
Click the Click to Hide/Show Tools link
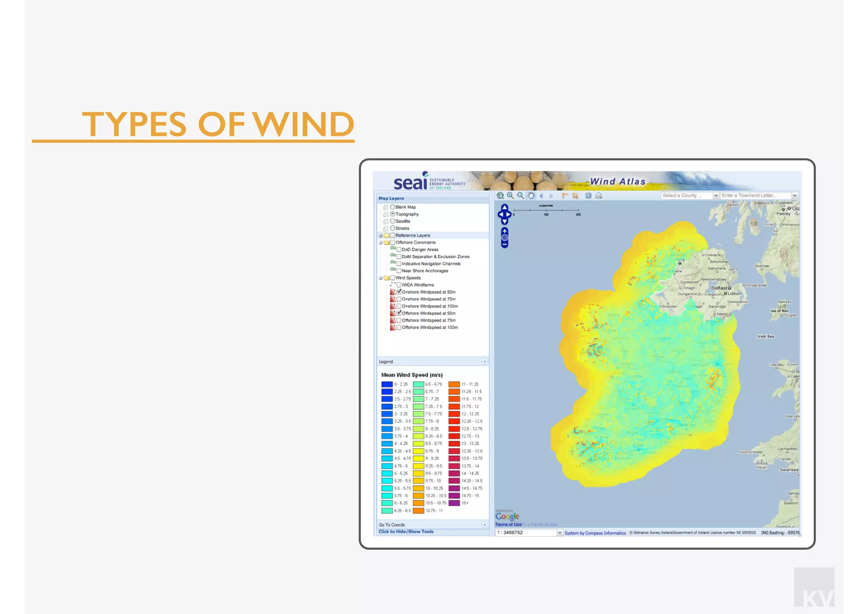coord(406,531)
